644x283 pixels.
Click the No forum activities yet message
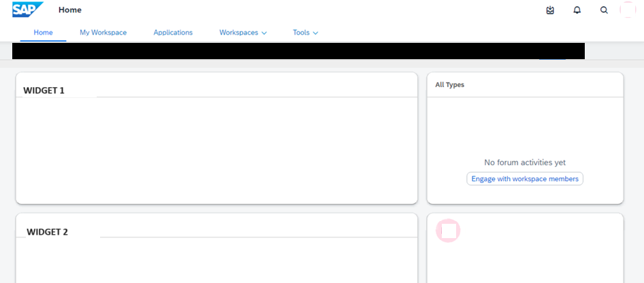pyautogui.click(x=525, y=163)
